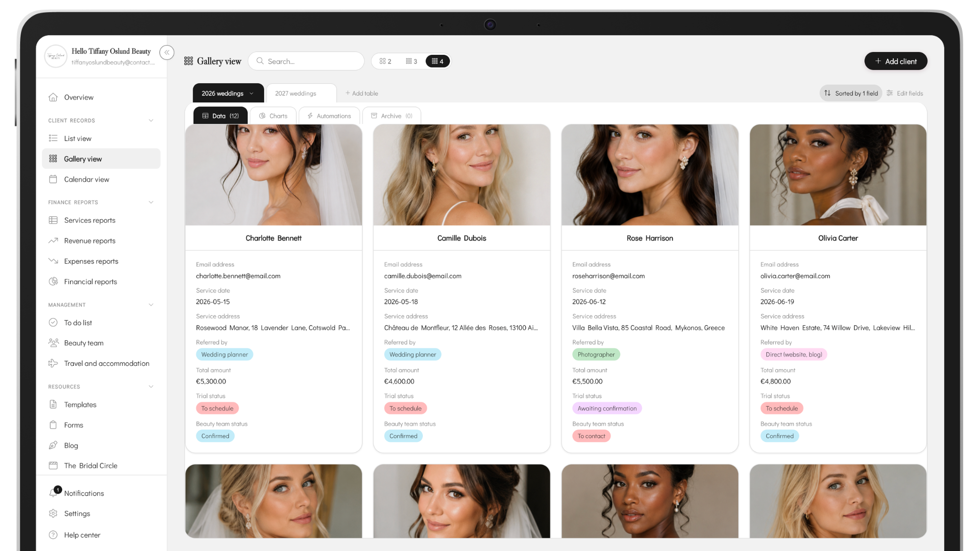The height and width of the screenshot is (551, 980).
Task: Open Financial reports pie chart icon
Action: click(x=53, y=282)
